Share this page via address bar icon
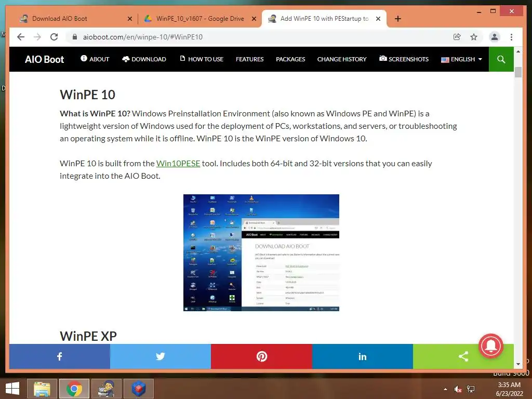The width and height of the screenshot is (532, 399). point(457,37)
